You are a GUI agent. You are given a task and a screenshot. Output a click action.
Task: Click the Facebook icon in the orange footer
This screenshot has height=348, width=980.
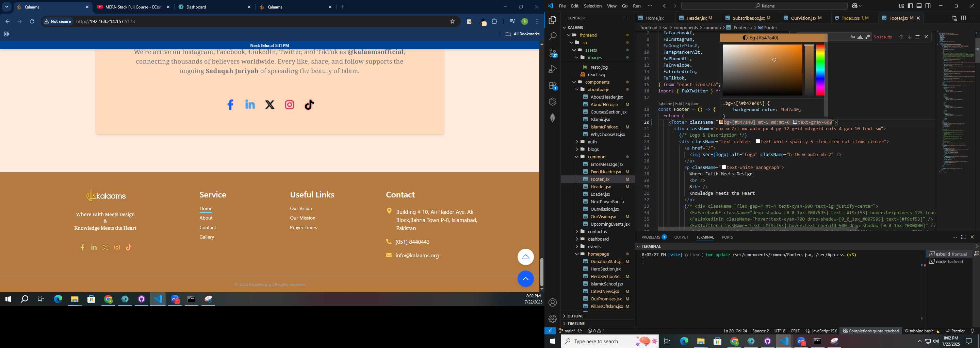(82, 247)
